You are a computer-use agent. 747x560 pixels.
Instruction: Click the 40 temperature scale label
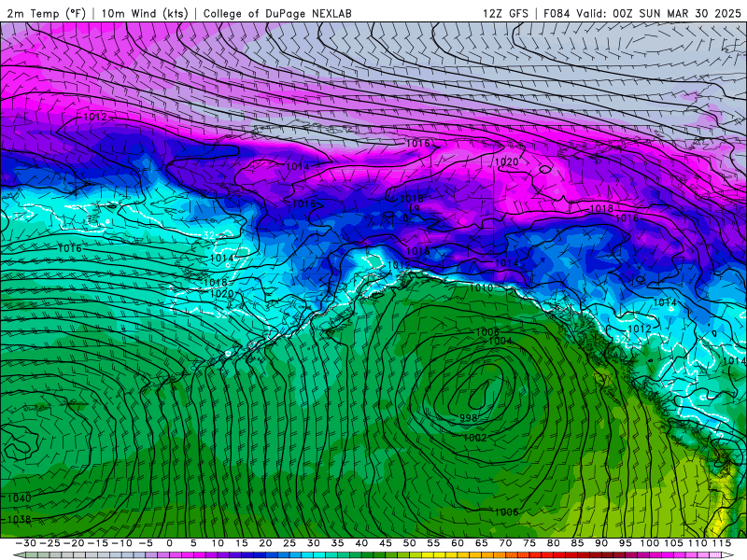pyautogui.click(x=361, y=543)
